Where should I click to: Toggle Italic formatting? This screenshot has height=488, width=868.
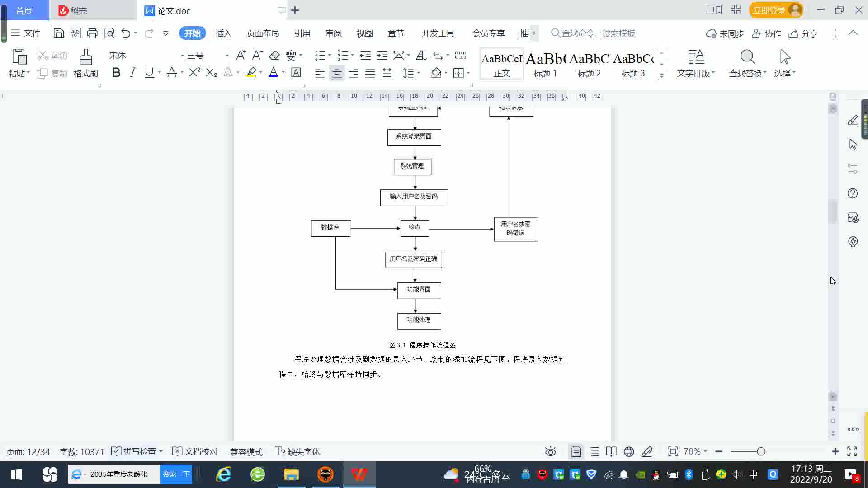pos(132,72)
